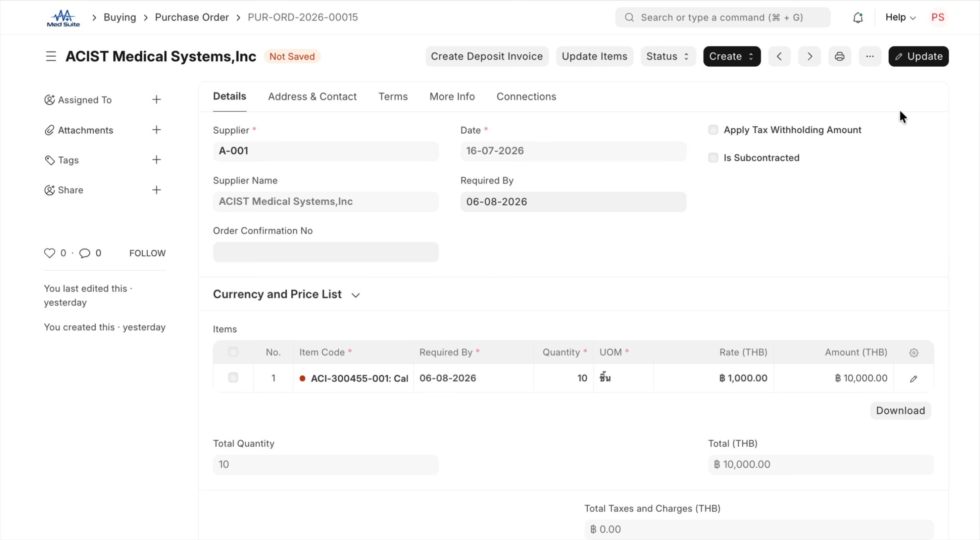This screenshot has width=980, height=540.
Task: Click the Share person icon
Action: click(x=49, y=190)
